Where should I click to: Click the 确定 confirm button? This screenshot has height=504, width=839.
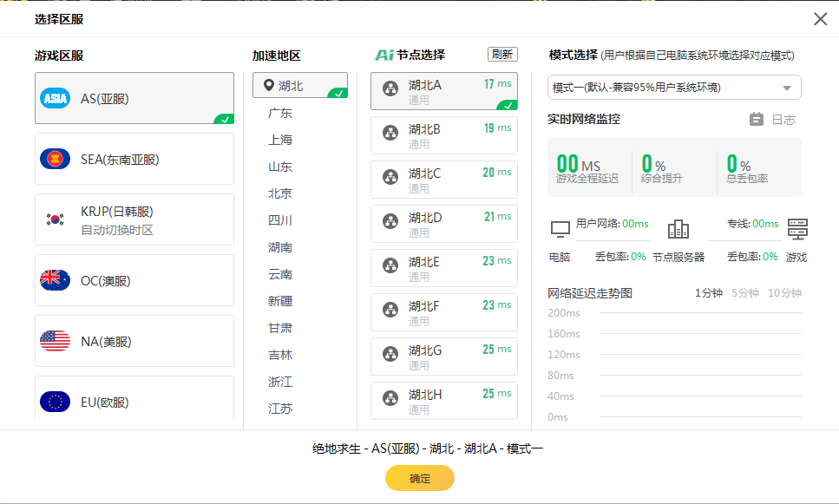tap(420, 478)
